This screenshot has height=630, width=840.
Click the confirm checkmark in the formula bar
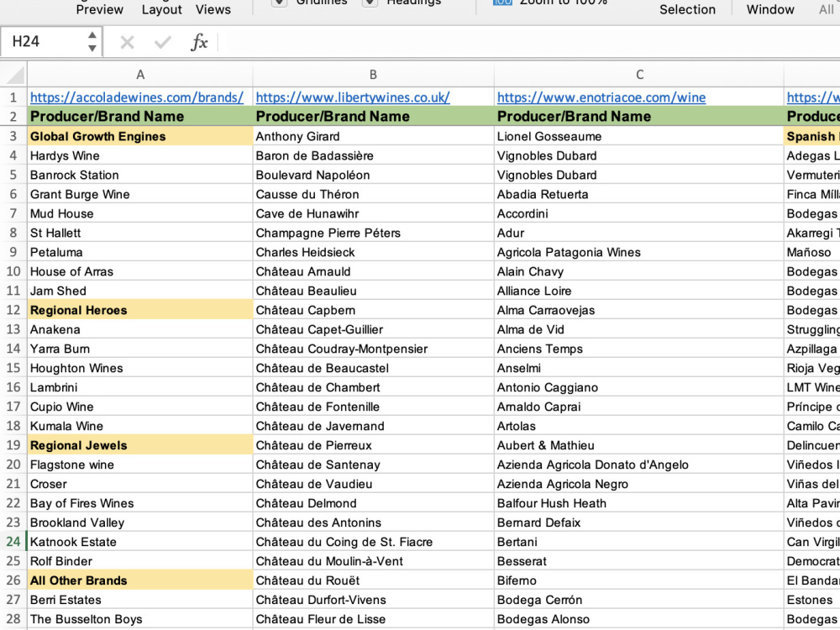click(162, 42)
